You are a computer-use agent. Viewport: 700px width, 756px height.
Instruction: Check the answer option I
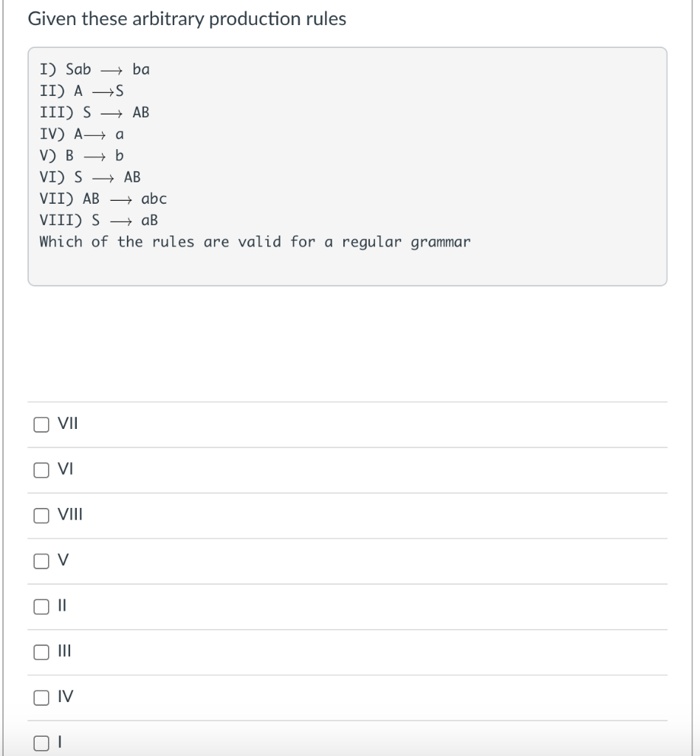[41, 741]
